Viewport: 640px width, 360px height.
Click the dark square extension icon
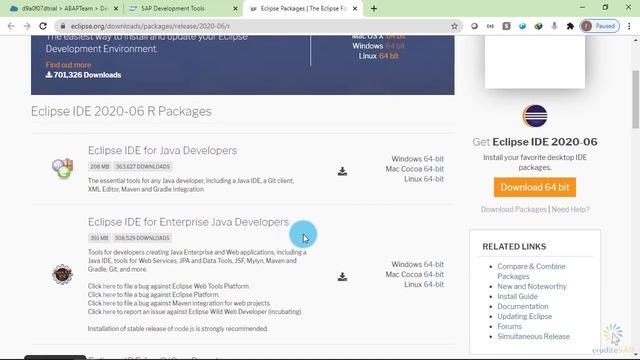(x=507, y=26)
